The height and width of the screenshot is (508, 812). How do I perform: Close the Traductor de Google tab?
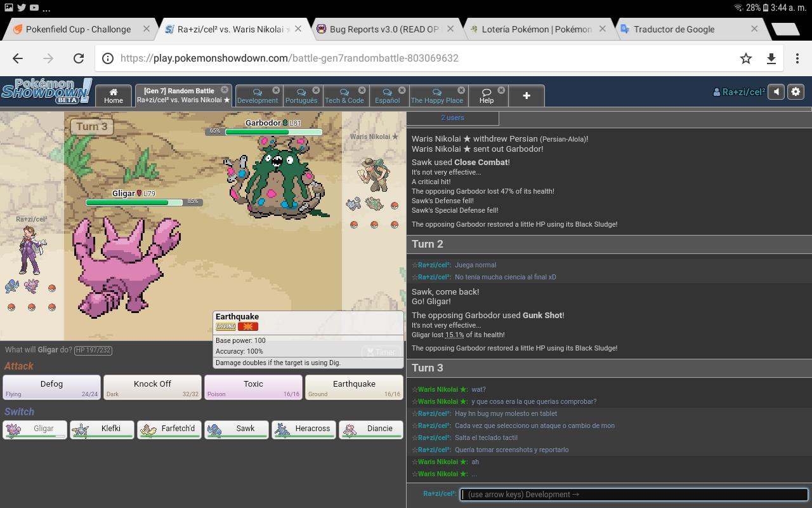[754, 29]
